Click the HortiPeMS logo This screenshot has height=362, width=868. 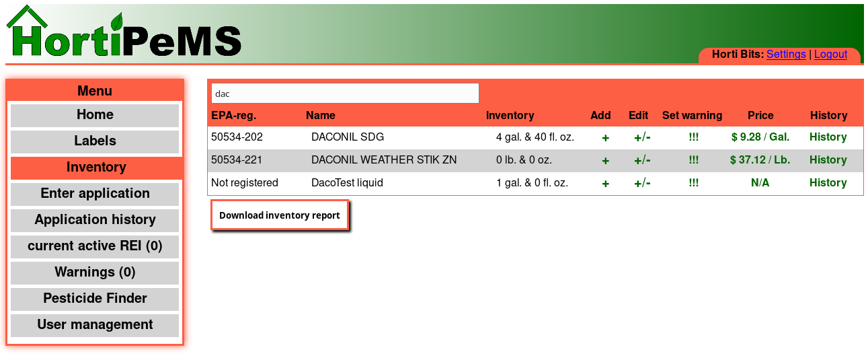click(x=124, y=34)
